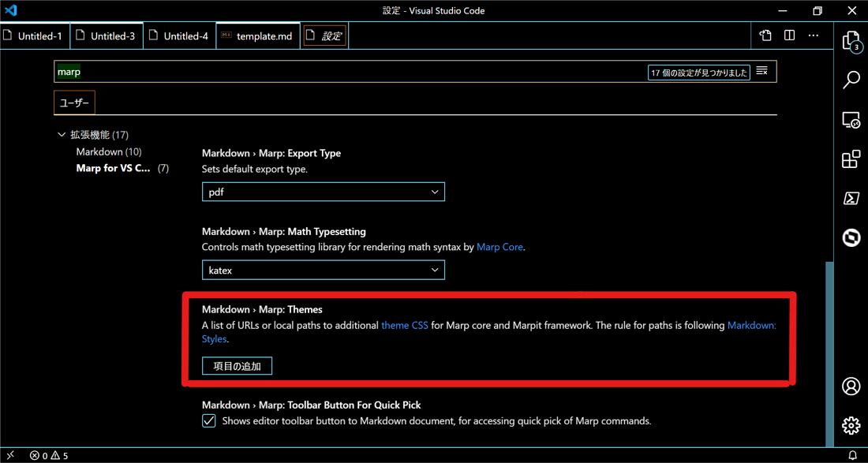Open settings JSON file icon

(x=765, y=36)
